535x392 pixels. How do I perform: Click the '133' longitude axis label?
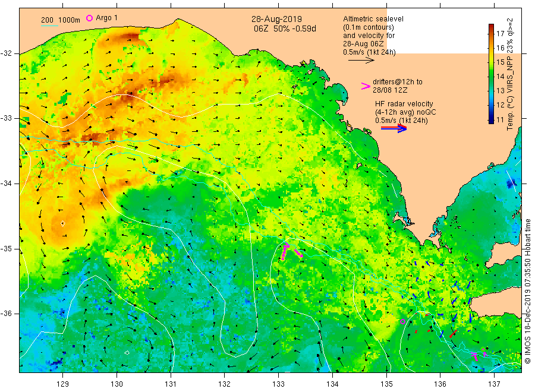pyautogui.click(x=278, y=384)
